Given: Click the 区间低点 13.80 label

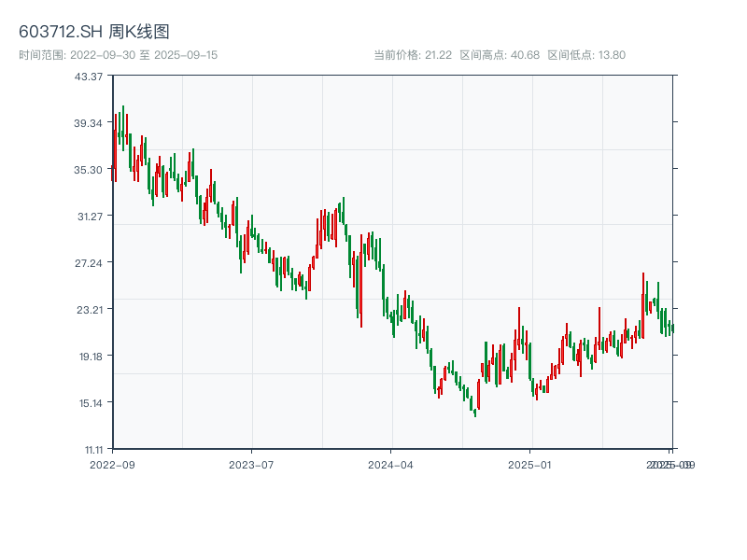Looking at the screenshot, I should [586, 55].
